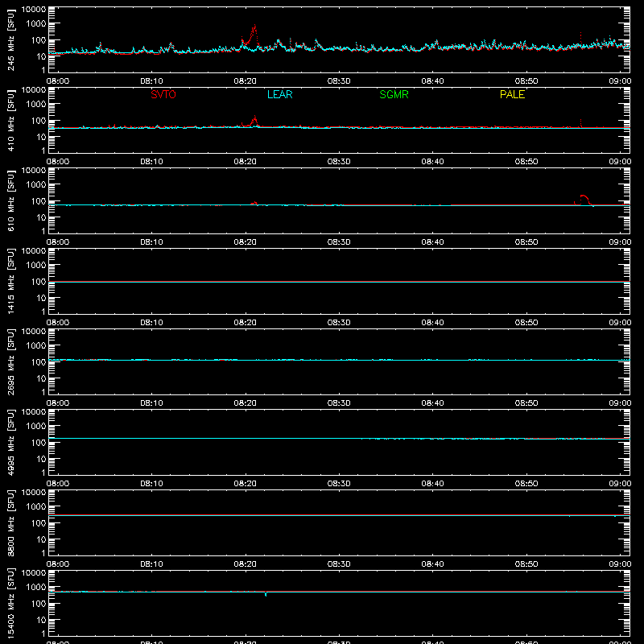Image resolution: width=644 pixels, height=644 pixels.
Task: Click the red peak near 08:21 in 410 MHz panel
Action: (254, 120)
